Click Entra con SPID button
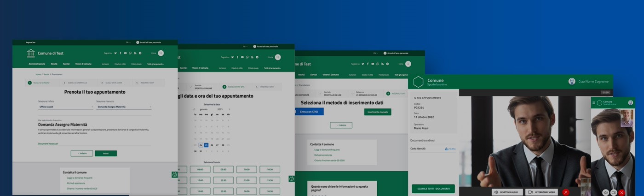 pyautogui.click(x=309, y=112)
